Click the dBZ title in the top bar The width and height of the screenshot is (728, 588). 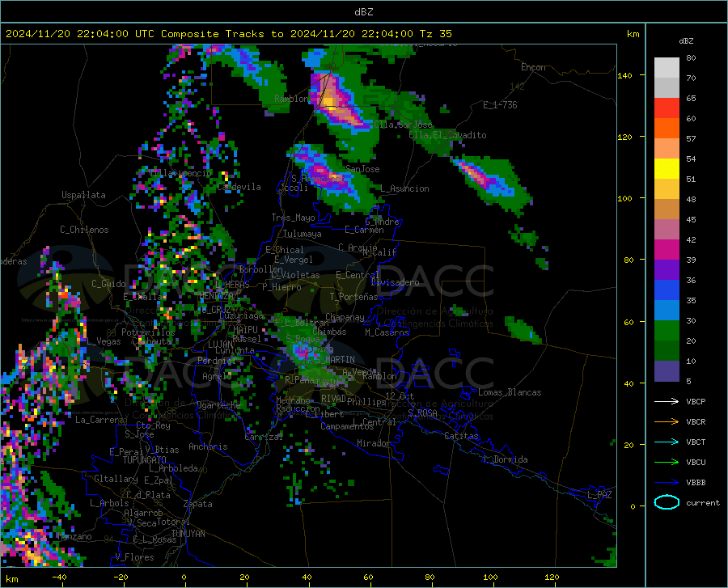pos(363,12)
